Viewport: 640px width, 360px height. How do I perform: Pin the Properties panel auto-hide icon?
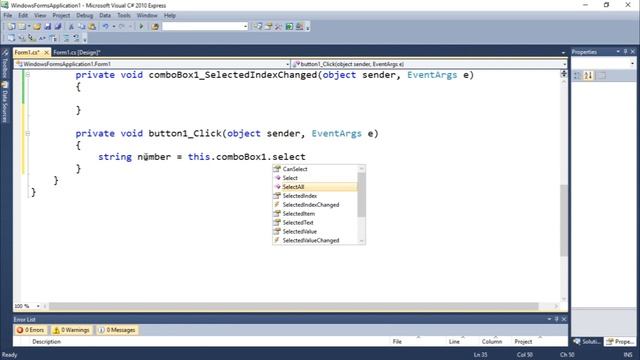tap(625, 52)
